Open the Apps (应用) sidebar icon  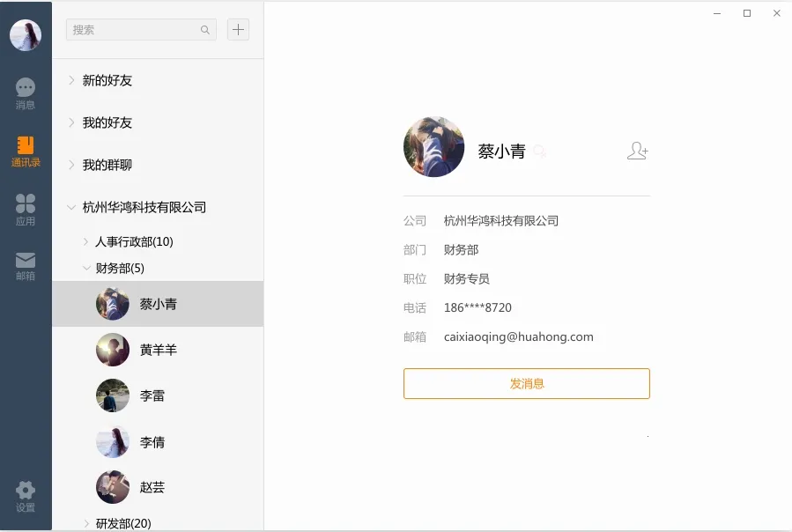(26, 210)
